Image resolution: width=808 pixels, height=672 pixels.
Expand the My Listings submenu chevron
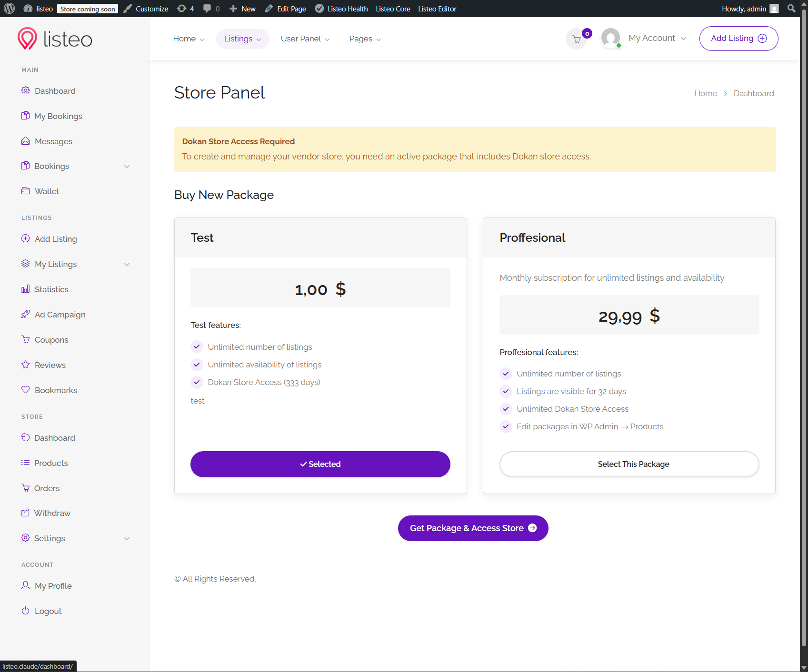click(127, 264)
